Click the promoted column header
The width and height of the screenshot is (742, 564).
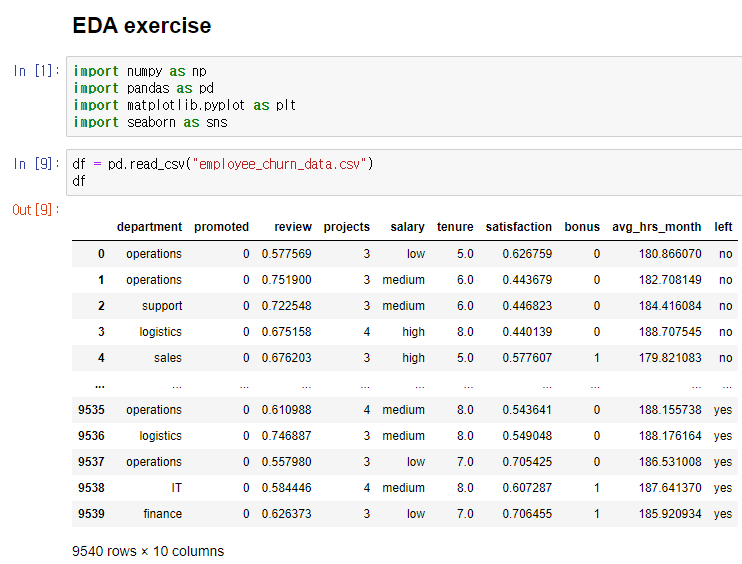pyautogui.click(x=221, y=227)
